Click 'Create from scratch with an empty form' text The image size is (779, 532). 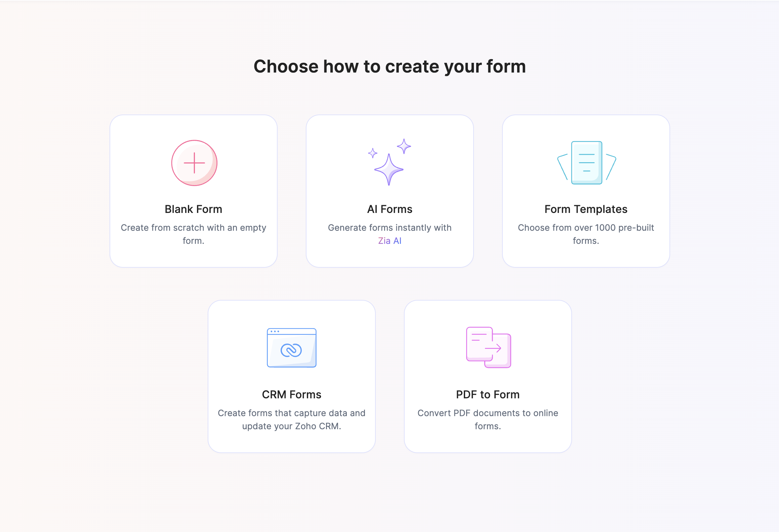pyautogui.click(x=193, y=234)
